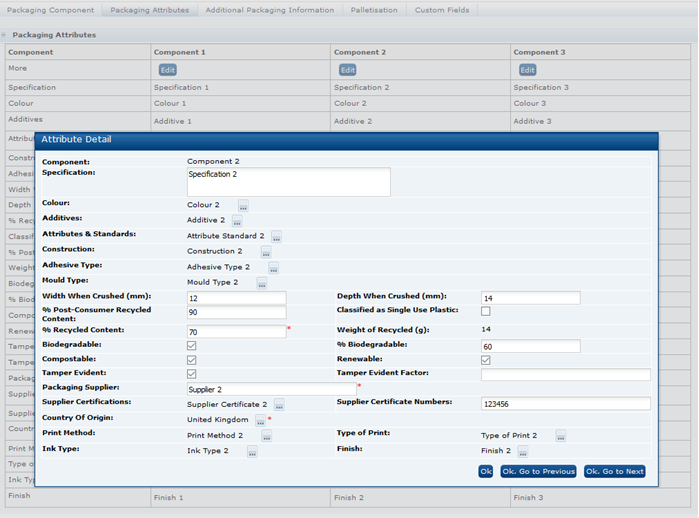Uncheck the Renewable checkbox
This screenshot has width=699, height=518.
(486, 360)
